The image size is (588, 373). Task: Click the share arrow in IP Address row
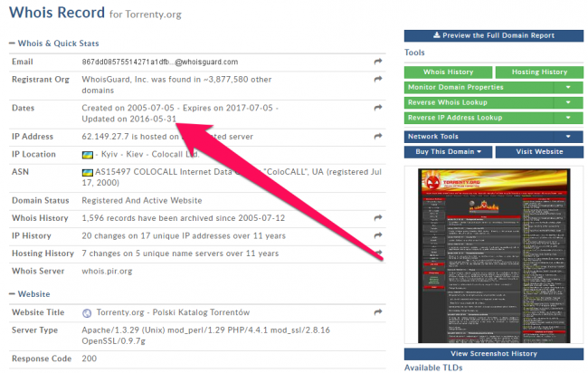tap(378, 136)
